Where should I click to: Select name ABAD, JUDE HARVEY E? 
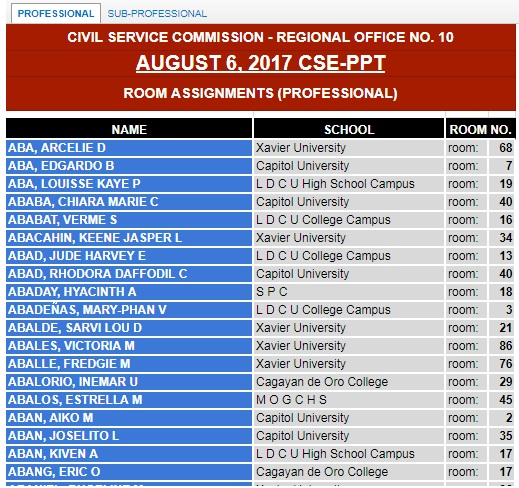[129, 256]
